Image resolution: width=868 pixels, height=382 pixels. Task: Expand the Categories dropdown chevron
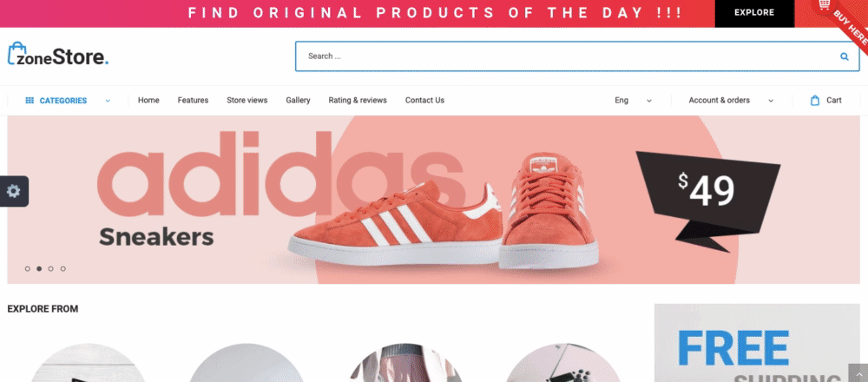pos(108,101)
